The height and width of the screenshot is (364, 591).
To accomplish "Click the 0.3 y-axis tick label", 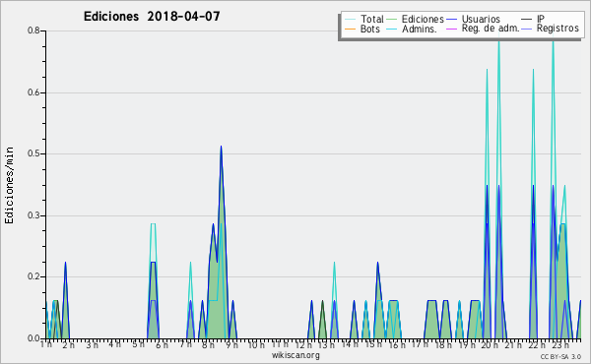I will point(33,215).
